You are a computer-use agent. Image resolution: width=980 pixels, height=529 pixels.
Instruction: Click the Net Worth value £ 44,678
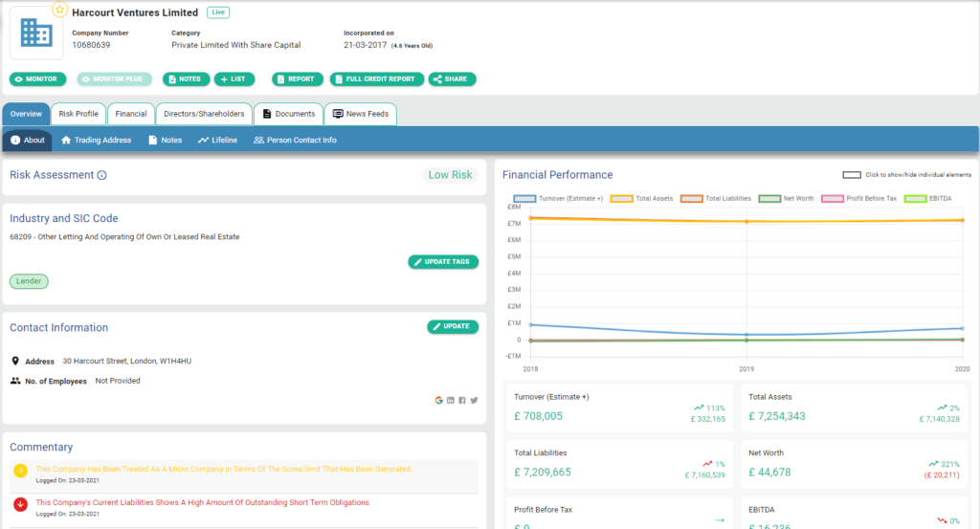(769, 473)
